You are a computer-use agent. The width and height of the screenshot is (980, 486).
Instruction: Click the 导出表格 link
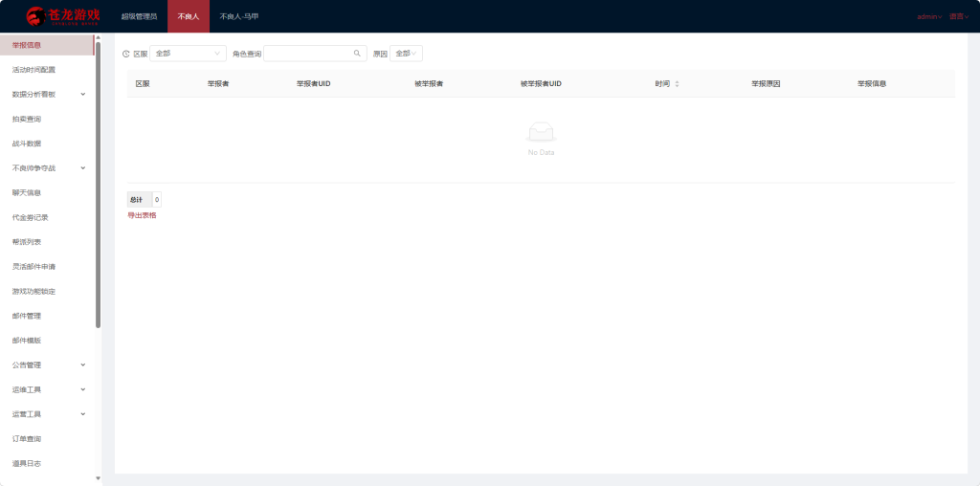point(142,215)
